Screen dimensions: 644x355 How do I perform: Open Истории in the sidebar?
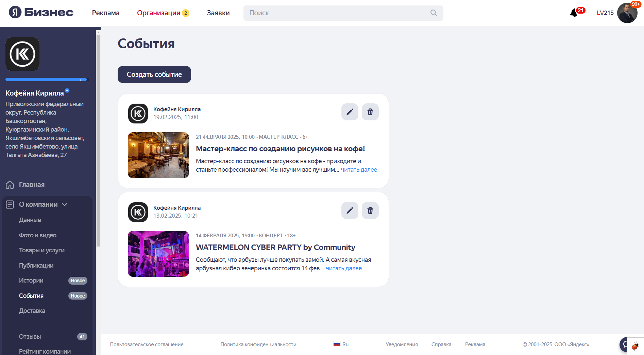tap(31, 281)
